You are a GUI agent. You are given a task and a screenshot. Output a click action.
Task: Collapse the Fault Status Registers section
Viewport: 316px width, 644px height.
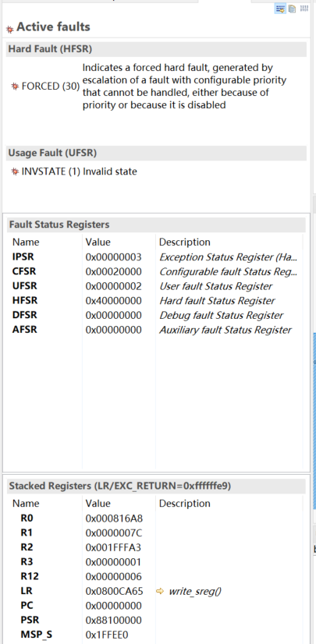pyautogui.click(x=156, y=225)
